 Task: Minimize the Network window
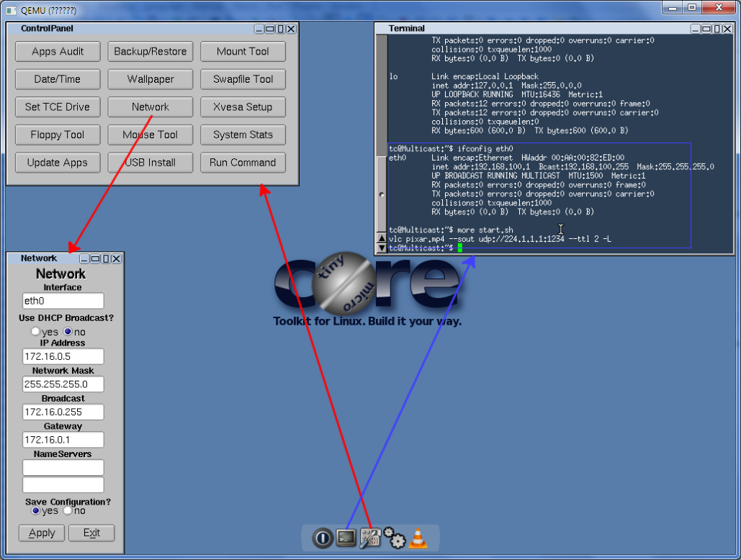coord(84,258)
